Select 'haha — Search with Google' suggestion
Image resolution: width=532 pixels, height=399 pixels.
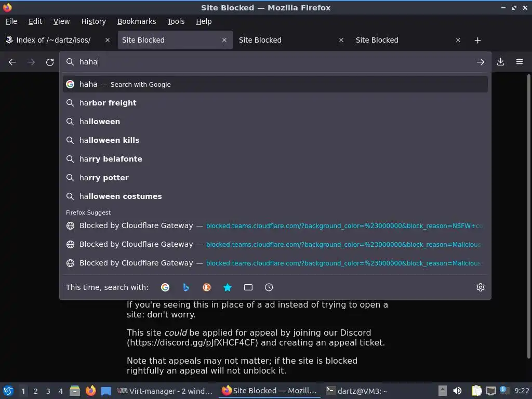(x=275, y=84)
